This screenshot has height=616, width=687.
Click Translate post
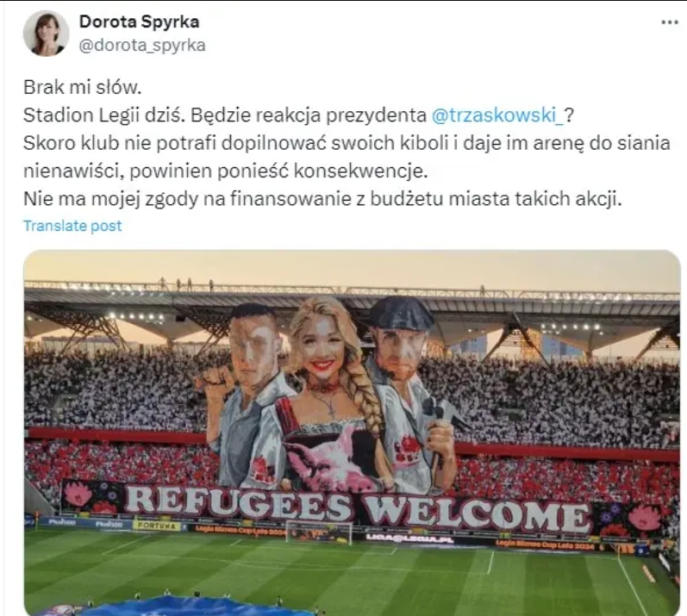coord(72,226)
